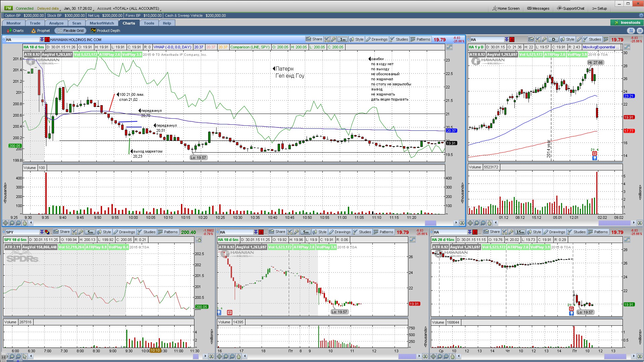This screenshot has height=362, width=644.
Task: Open Drawings pencil on HA daily chart
Action: (x=579, y=39)
